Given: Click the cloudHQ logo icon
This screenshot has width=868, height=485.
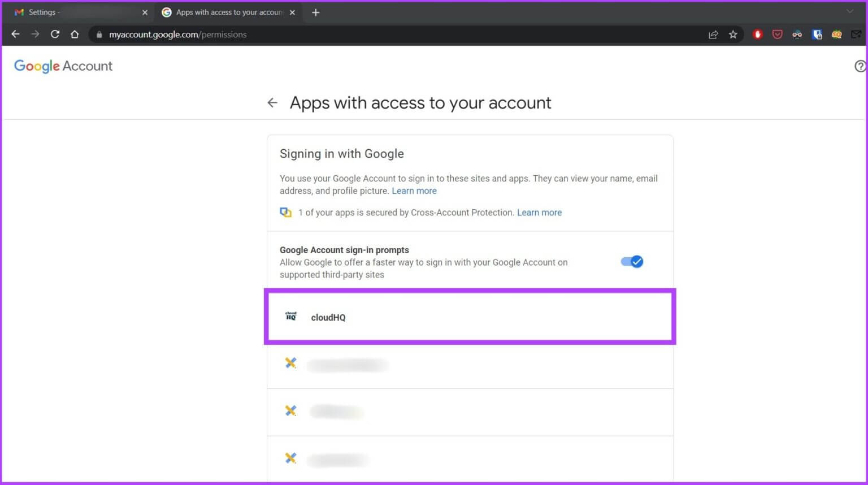Looking at the screenshot, I should pos(291,317).
